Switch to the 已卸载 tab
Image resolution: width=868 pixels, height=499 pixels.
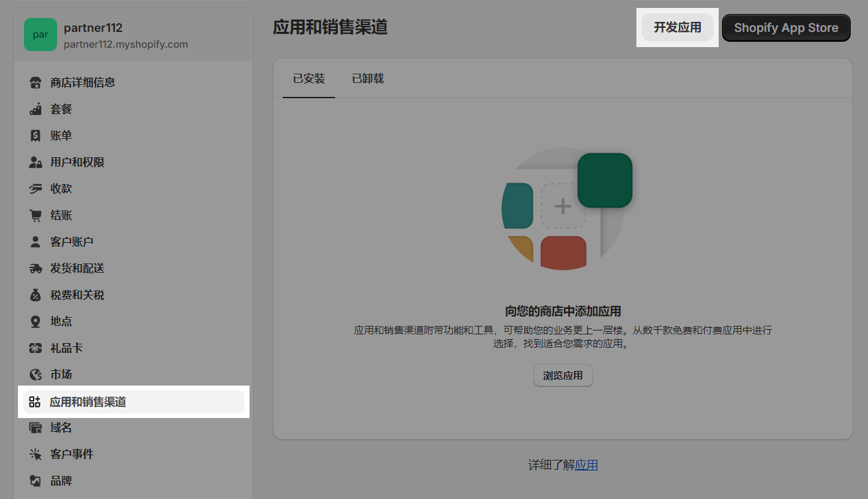tap(368, 78)
